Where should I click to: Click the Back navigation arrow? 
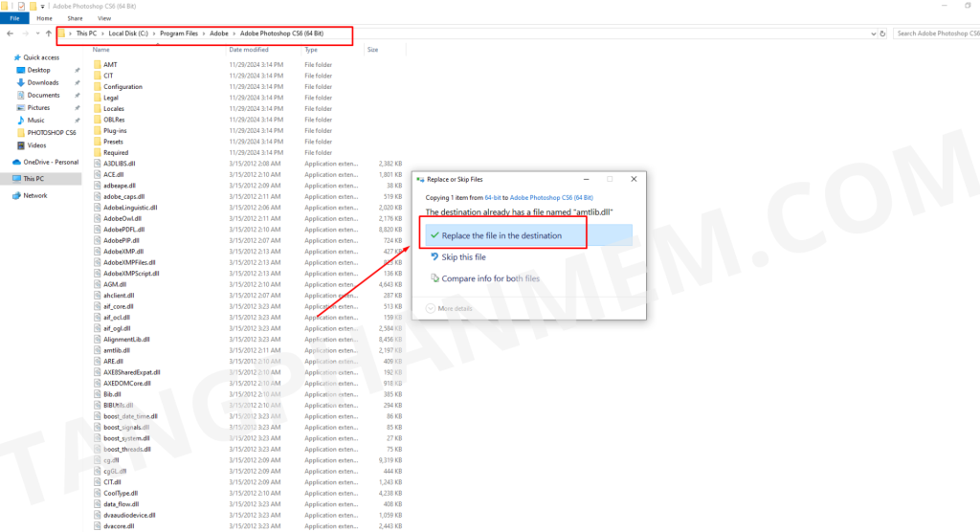coord(10,33)
